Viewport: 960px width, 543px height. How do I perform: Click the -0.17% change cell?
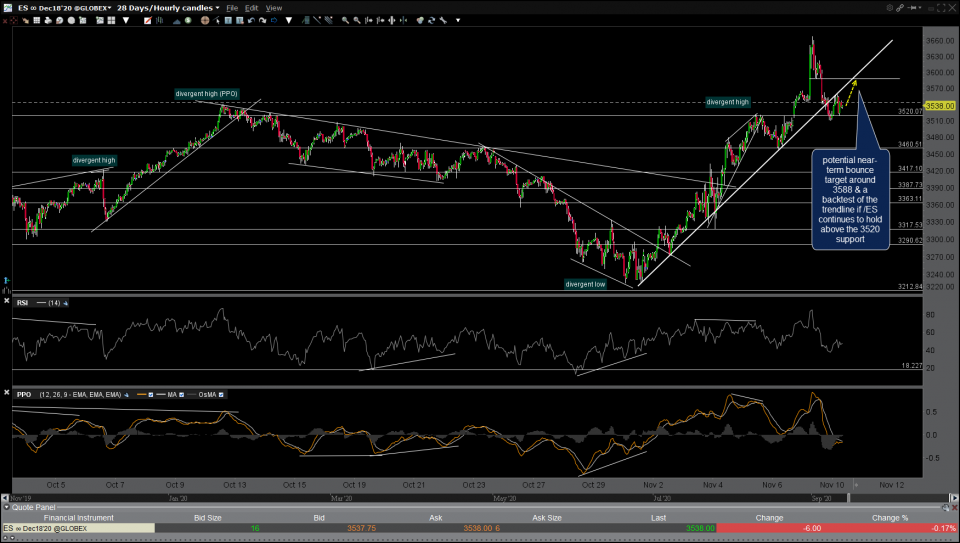tap(943, 528)
